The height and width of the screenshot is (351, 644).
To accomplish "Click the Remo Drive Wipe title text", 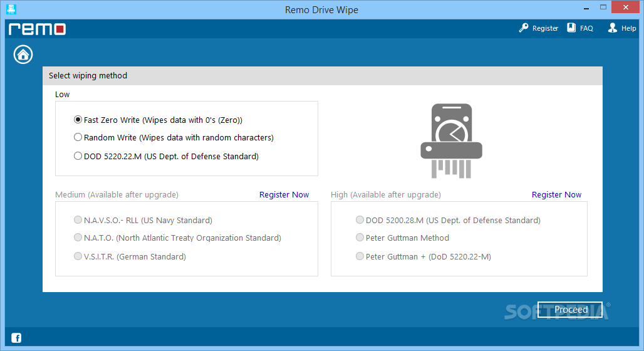I will [321, 10].
